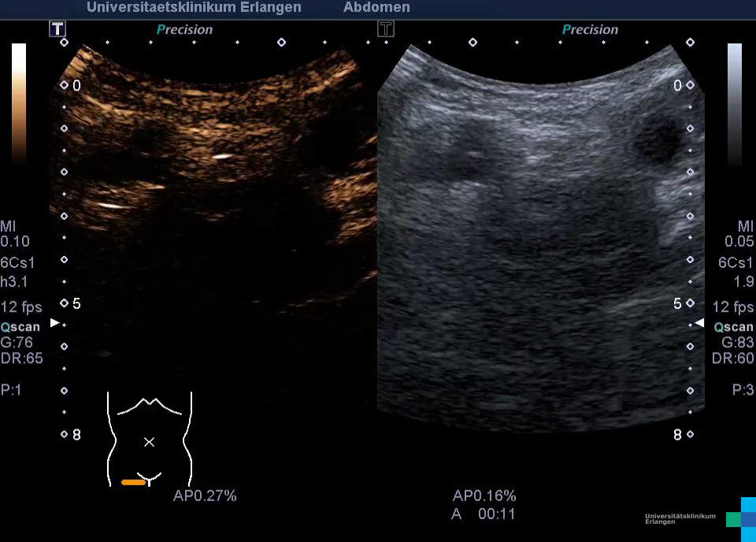Click the A 00:11 contrast timer

pos(483,514)
